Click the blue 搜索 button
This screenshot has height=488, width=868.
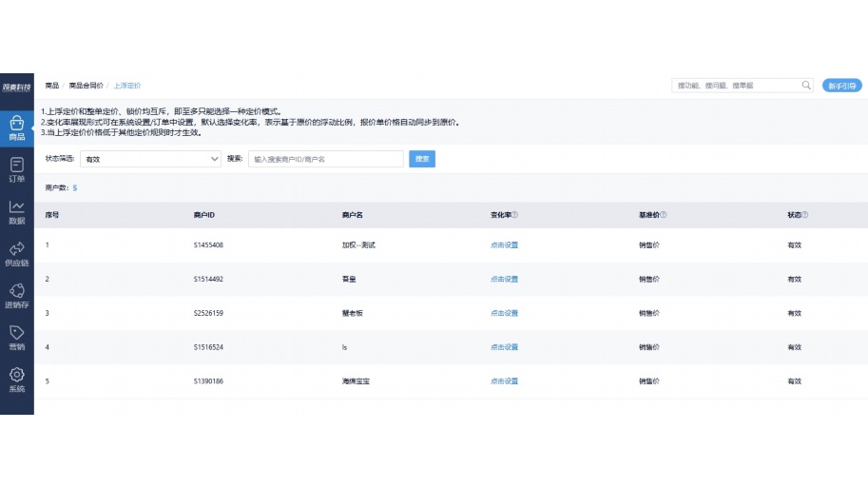[x=422, y=159]
